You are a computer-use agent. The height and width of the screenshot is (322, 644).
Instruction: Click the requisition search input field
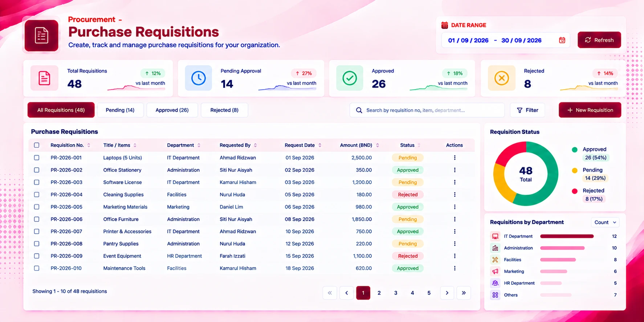(427, 110)
